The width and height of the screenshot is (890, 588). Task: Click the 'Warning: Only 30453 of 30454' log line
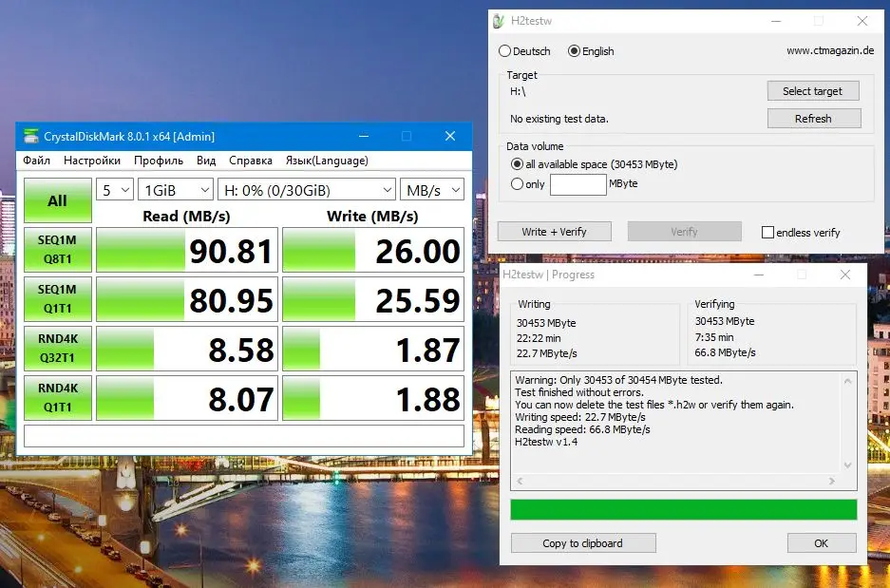tap(618, 380)
